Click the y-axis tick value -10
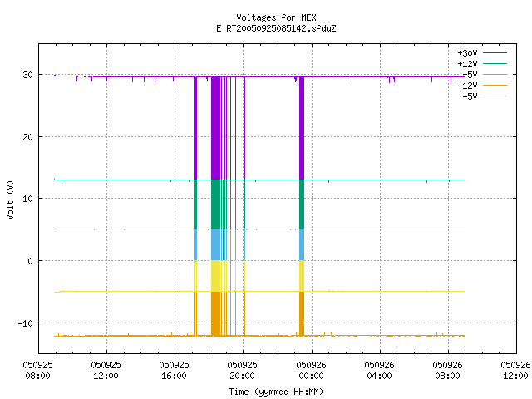This screenshot has width=532, height=399. coord(26,323)
